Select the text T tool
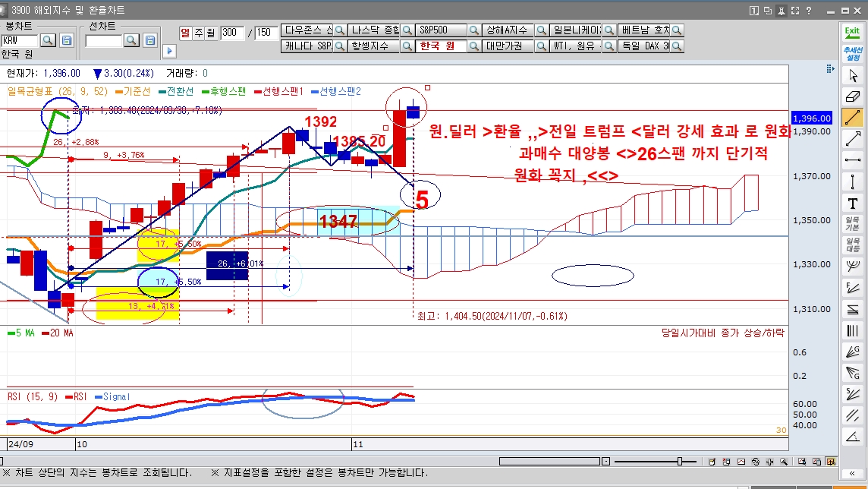 pos(853,203)
